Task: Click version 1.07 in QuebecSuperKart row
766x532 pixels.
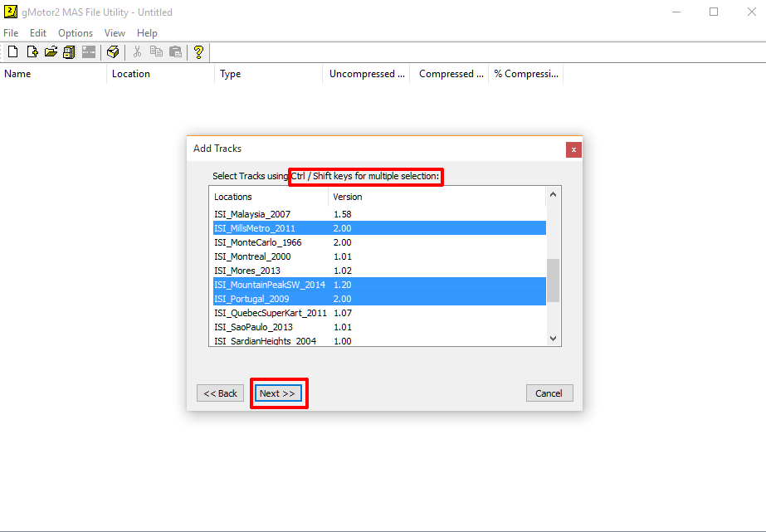Action: tap(343, 313)
